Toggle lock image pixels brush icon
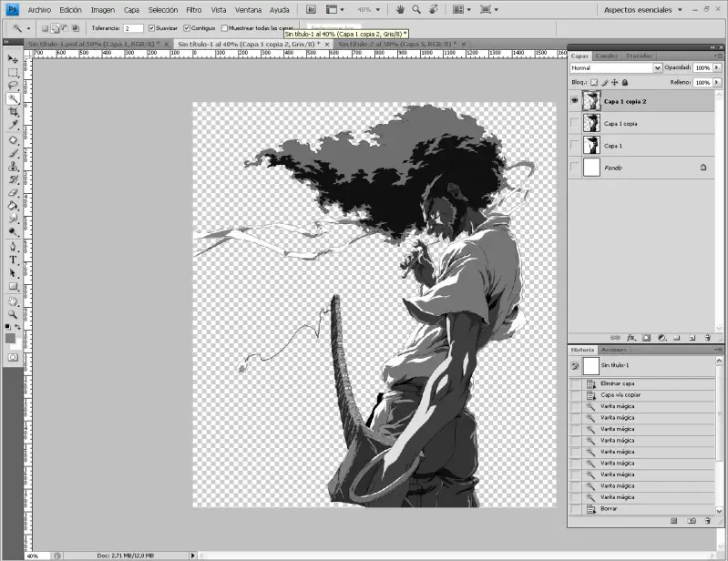 click(x=604, y=82)
